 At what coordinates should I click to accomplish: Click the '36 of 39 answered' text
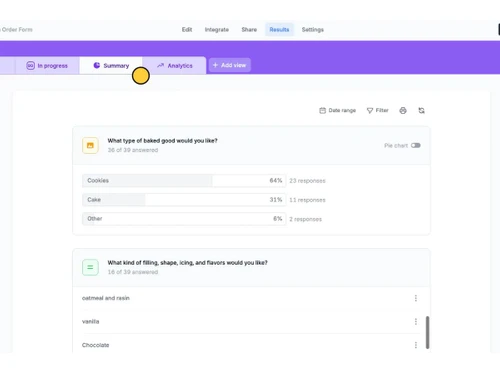click(x=133, y=150)
